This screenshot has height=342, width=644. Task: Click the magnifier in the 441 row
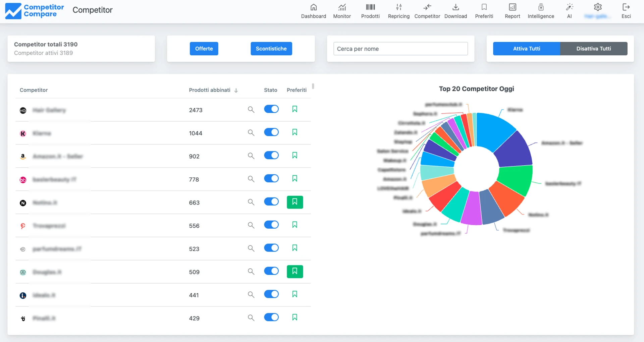(x=251, y=295)
